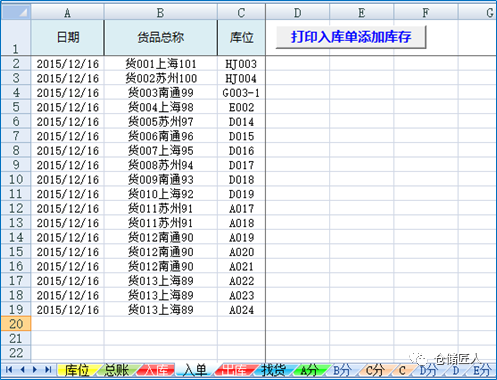The width and height of the screenshot is (497, 380).
Task: Open the green A分 sheet tab
Action: (x=310, y=370)
